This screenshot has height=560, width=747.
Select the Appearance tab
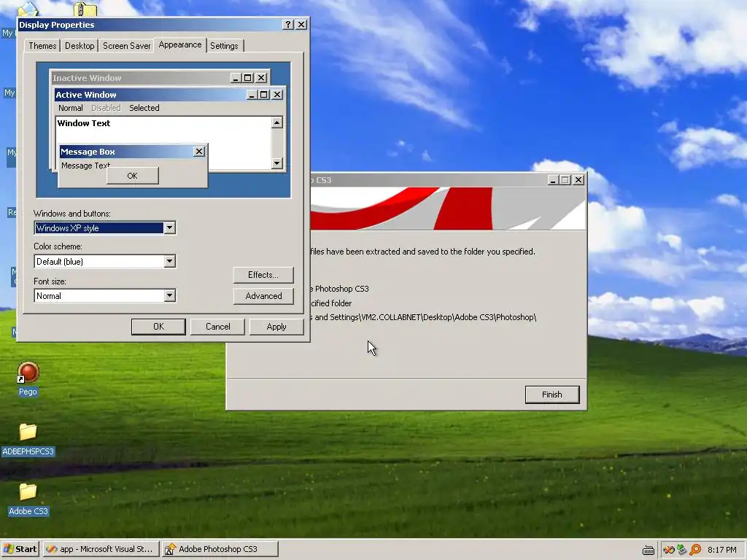pyautogui.click(x=180, y=44)
